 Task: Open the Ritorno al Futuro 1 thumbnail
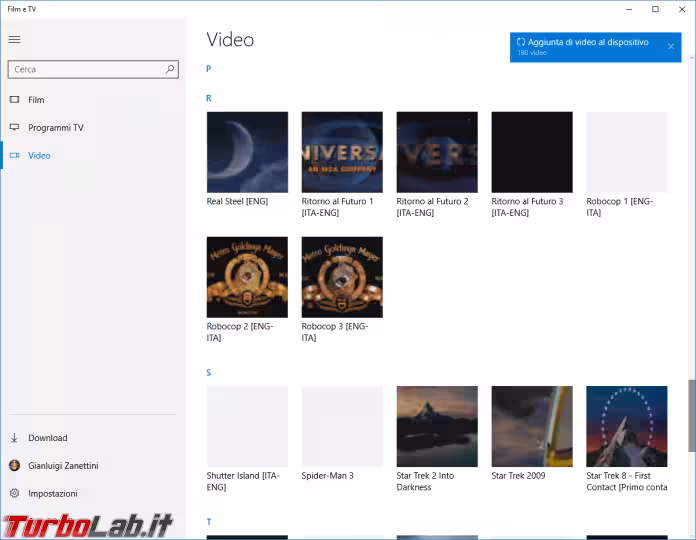pos(342,152)
